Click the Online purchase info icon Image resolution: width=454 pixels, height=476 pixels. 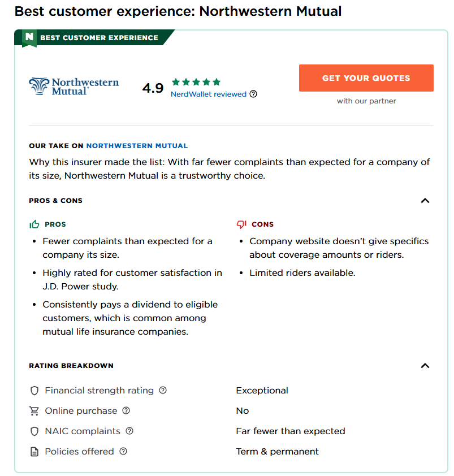(x=126, y=410)
